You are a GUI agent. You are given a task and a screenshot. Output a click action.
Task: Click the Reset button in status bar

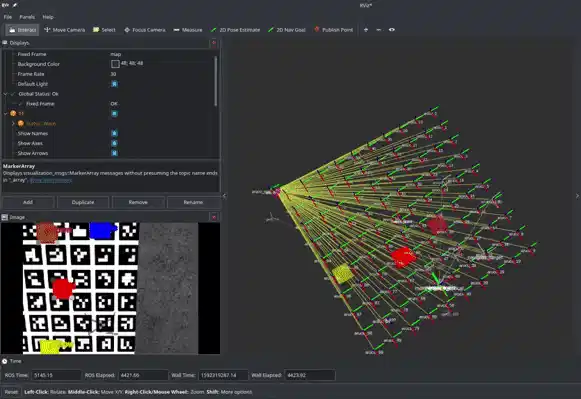click(11, 392)
